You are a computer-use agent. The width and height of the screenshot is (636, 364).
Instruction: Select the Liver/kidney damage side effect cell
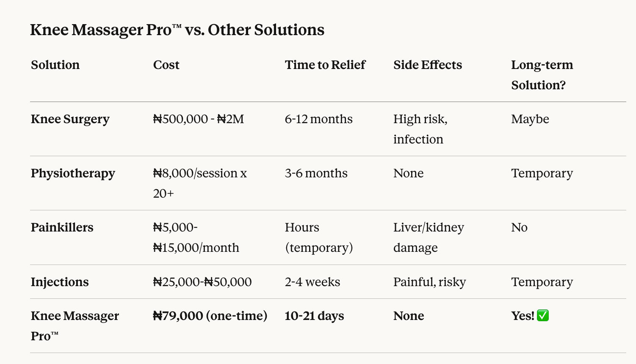(428, 237)
